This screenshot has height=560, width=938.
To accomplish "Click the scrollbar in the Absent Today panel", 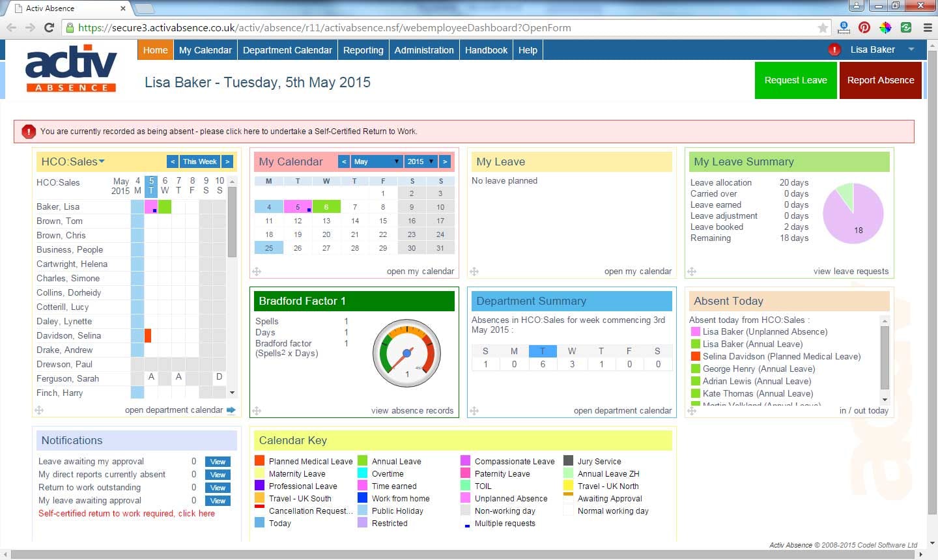I will pos(884,358).
